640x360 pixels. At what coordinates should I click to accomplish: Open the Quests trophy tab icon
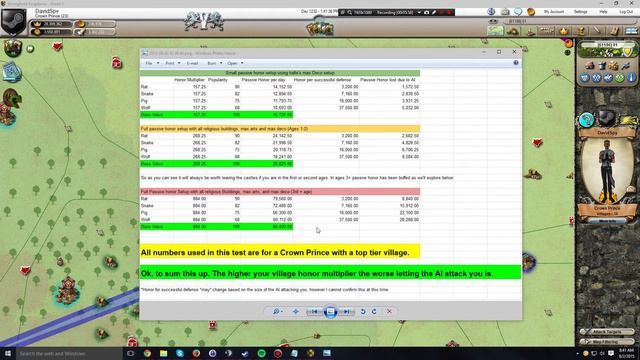coord(581,31)
